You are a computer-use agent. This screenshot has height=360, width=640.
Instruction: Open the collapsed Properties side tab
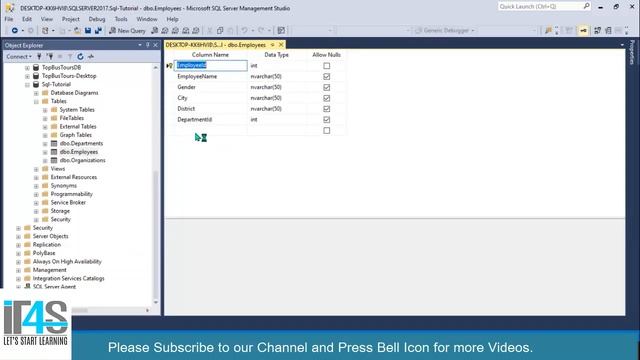tap(632, 53)
